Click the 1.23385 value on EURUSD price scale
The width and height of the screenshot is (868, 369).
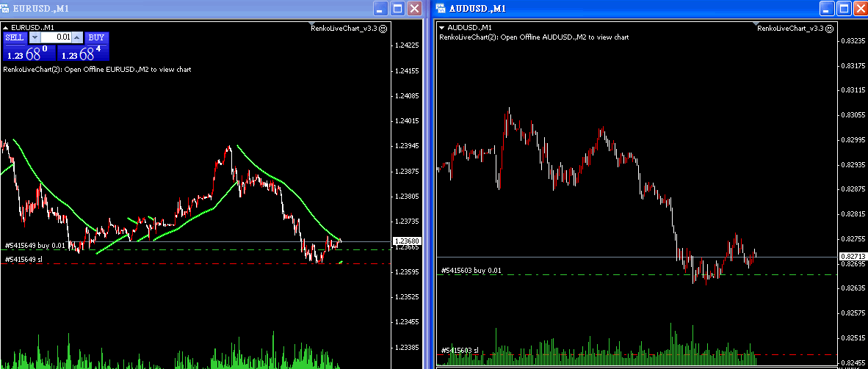pos(407,348)
